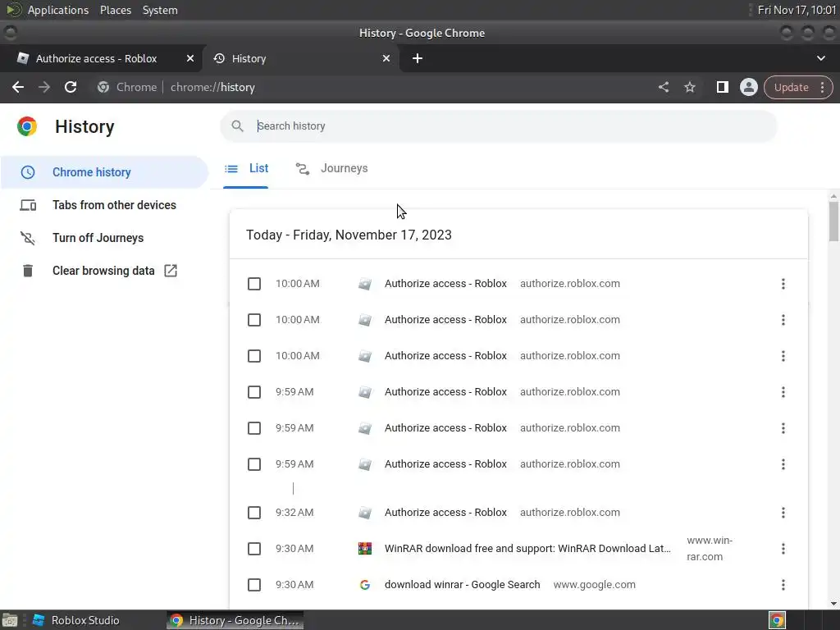Click the vertical scrollbar thumb
Viewport: 840px width, 630px height.
pyautogui.click(x=833, y=221)
